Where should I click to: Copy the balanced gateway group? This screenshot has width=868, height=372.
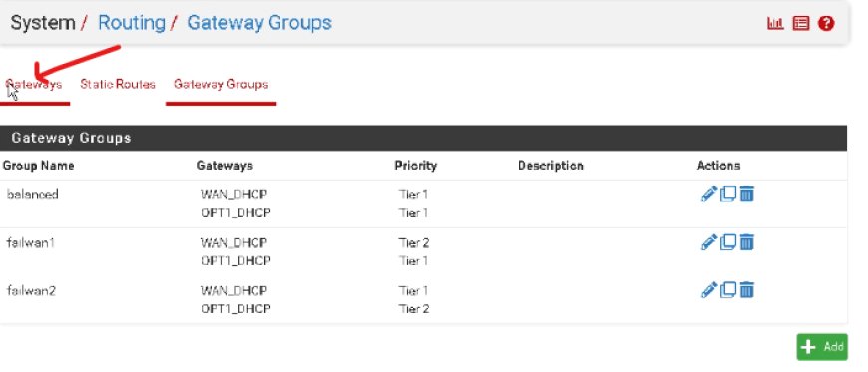[x=728, y=194]
